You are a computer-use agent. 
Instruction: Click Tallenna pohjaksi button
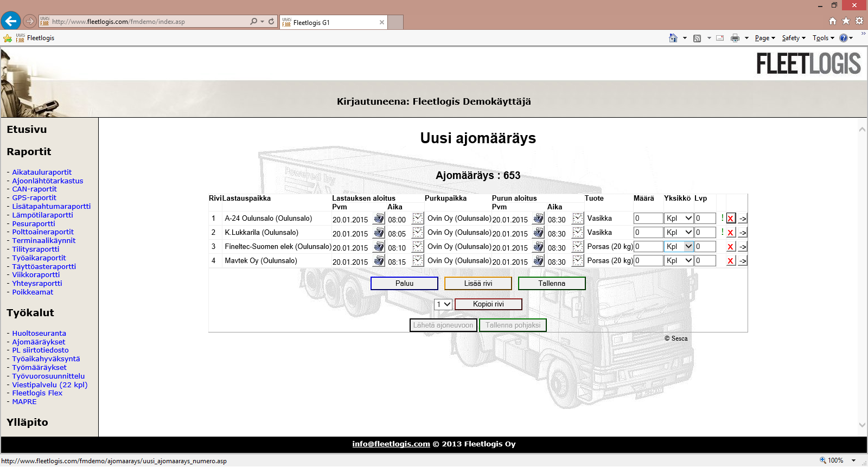(513, 325)
